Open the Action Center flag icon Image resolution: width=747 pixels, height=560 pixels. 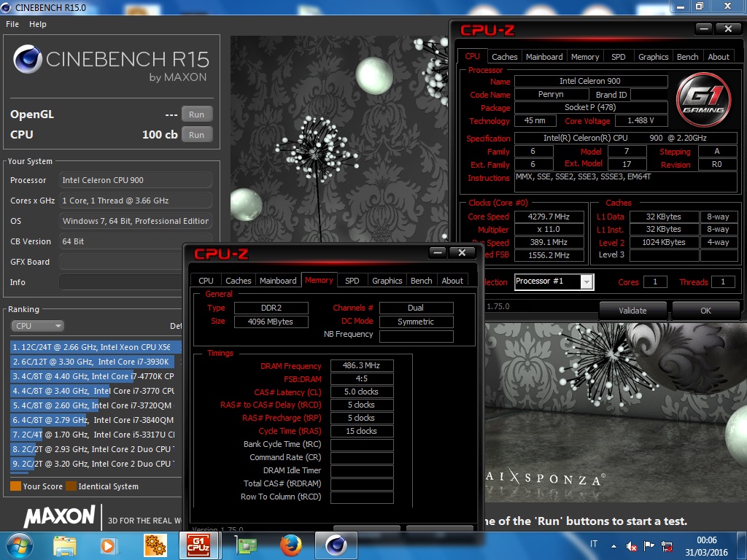click(649, 545)
